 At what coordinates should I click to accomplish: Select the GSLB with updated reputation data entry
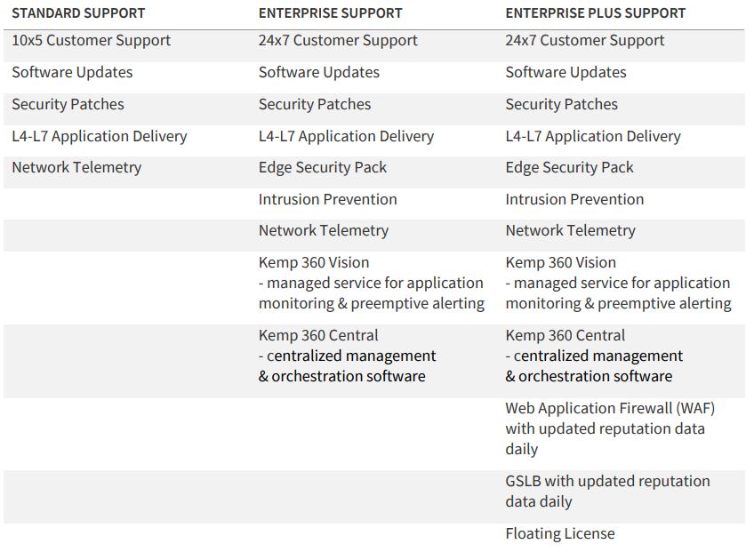[x=607, y=482]
